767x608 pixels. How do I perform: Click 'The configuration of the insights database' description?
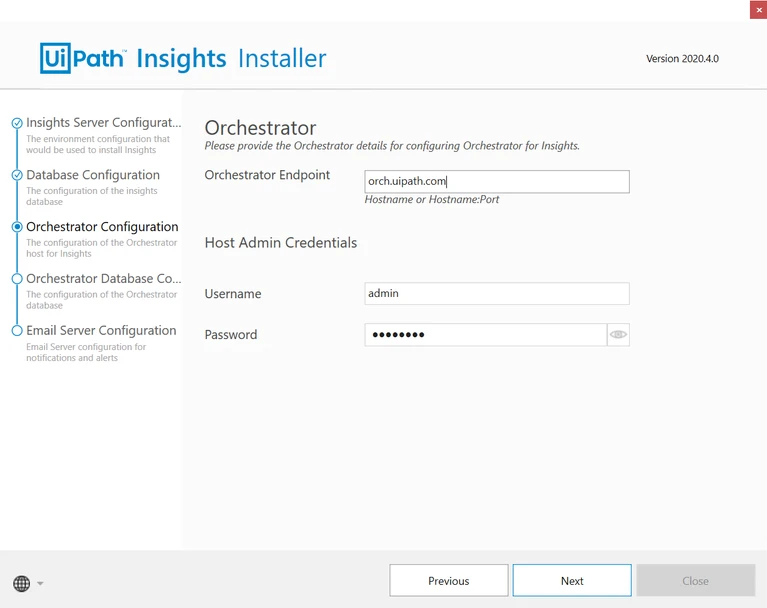(92, 196)
